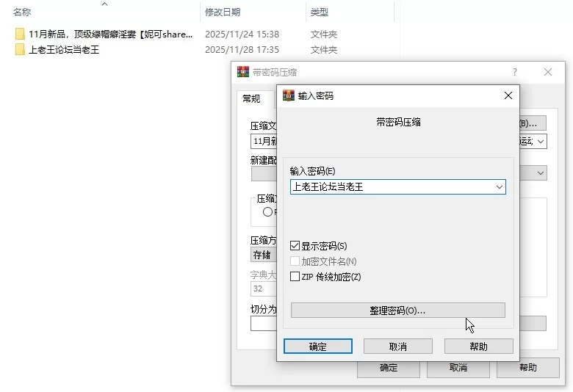Open the dropdown next to 浏览 in background window
The image size is (573, 392).
[x=541, y=142]
